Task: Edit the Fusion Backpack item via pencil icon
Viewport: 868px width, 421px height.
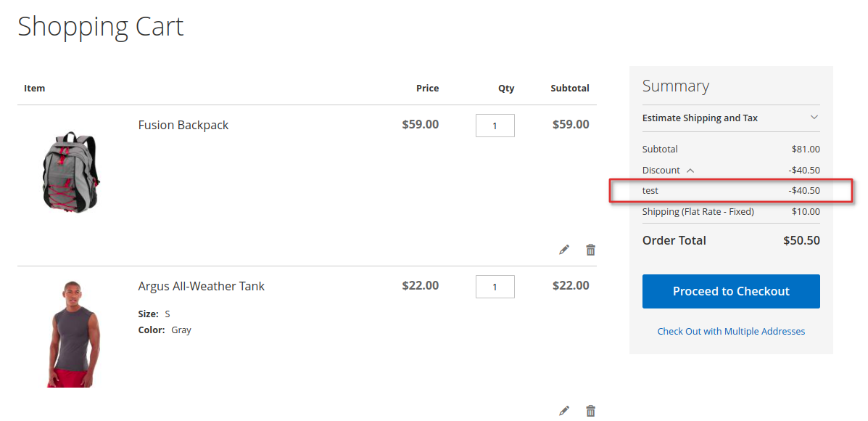Action: (563, 250)
